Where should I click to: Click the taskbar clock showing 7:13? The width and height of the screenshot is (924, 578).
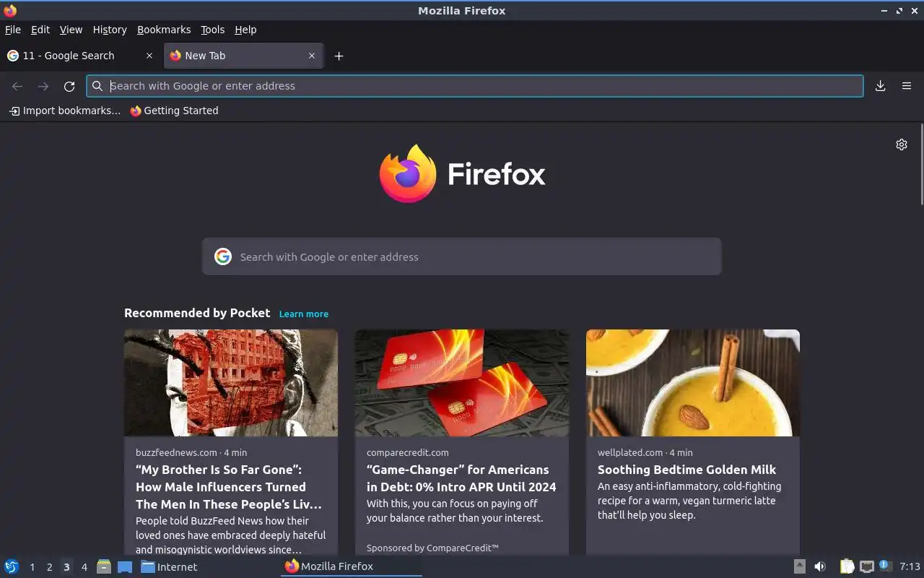pos(910,566)
